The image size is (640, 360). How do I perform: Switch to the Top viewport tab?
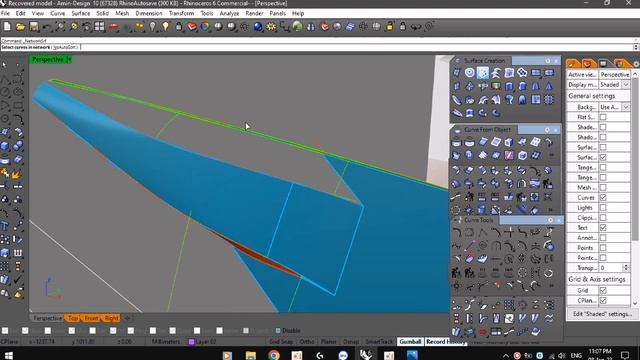[x=73, y=318]
